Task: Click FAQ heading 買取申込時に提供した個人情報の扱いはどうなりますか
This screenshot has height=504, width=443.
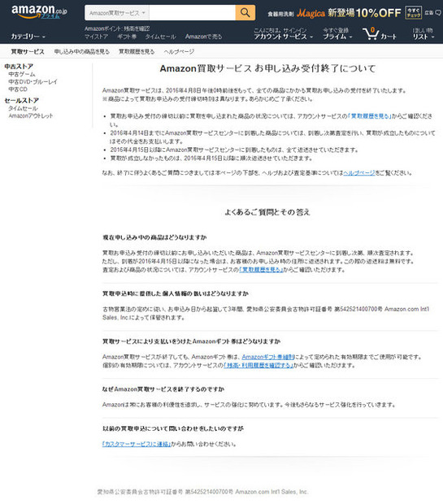Action: click(x=176, y=293)
